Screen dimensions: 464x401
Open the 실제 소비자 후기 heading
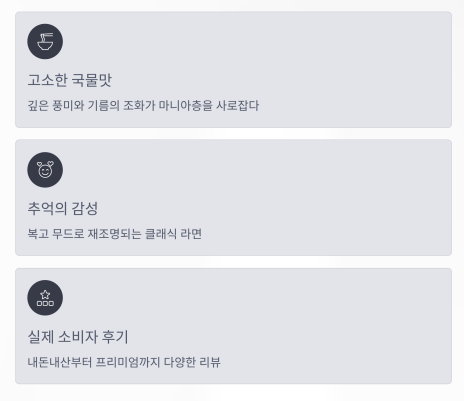[78, 336]
